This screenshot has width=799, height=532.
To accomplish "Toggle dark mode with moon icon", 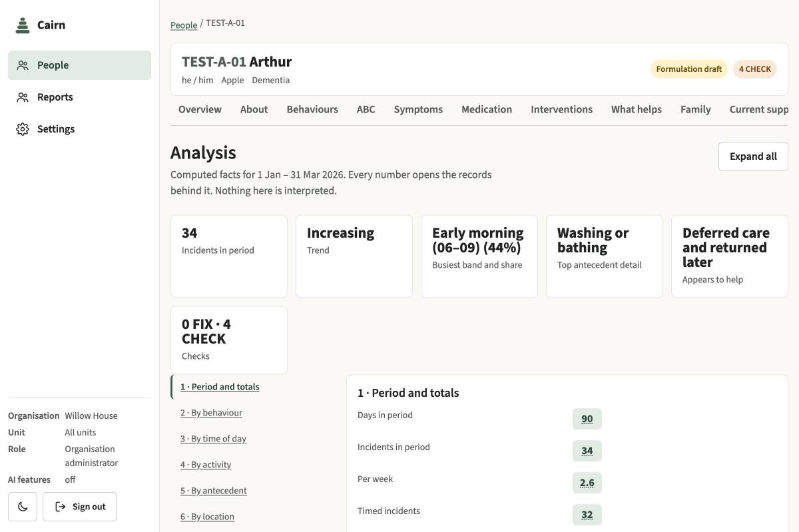I will point(23,507).
